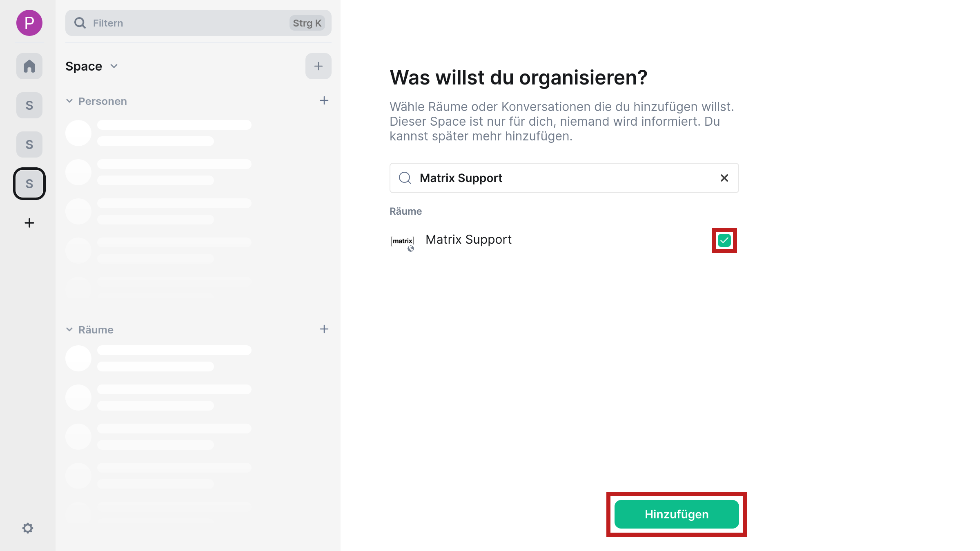Click the S Space sidebar icon
Image resolution: width=980 pixels, height=551 pixels.
29,183
